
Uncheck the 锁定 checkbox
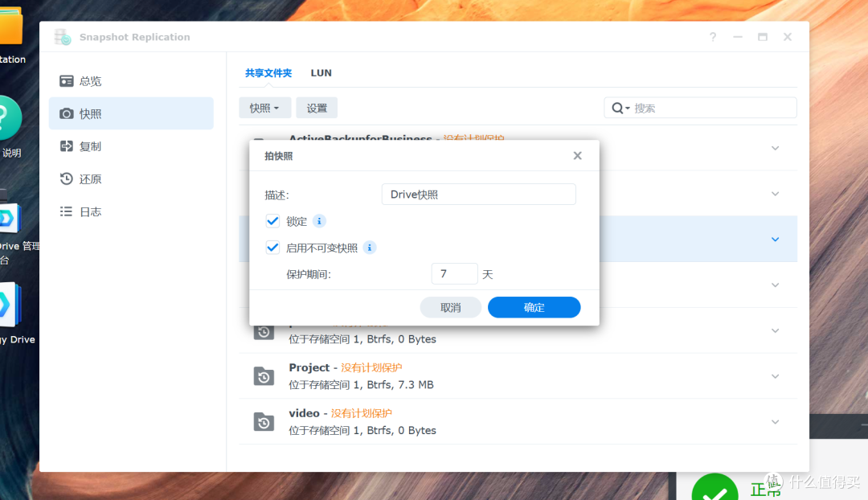(x=272, y=222)
